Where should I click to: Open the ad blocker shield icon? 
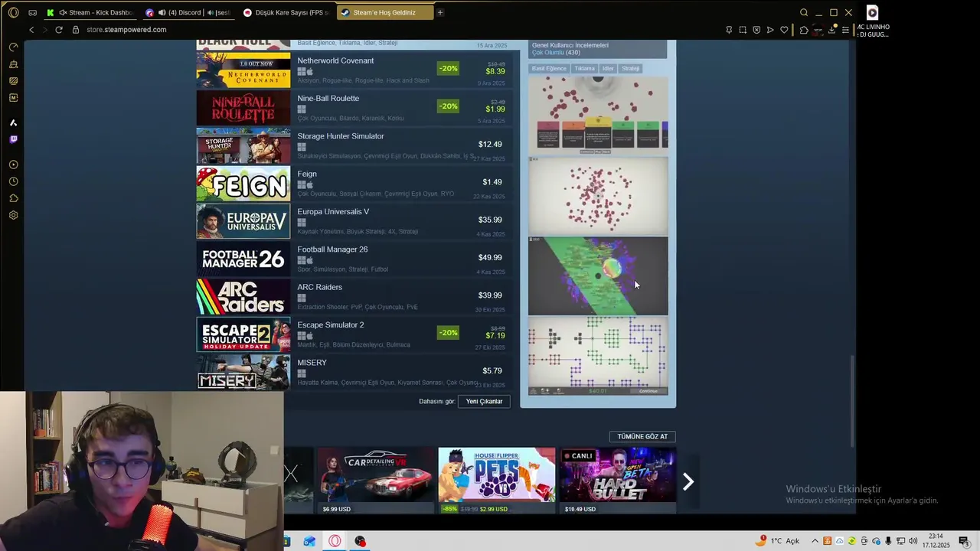(756, 30)
